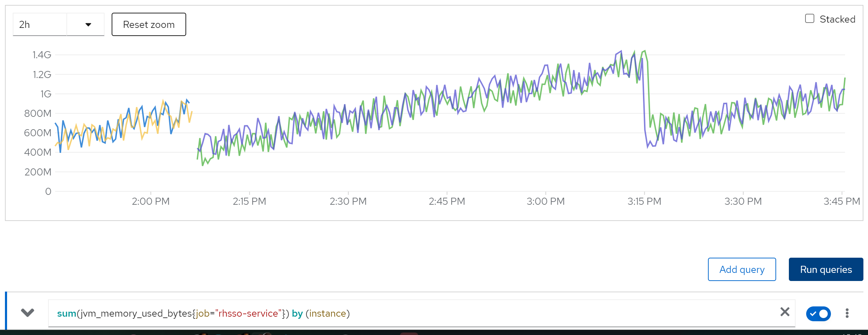Open the kebab menu for the query
This screenshot has width=868, height=335.
847,313
